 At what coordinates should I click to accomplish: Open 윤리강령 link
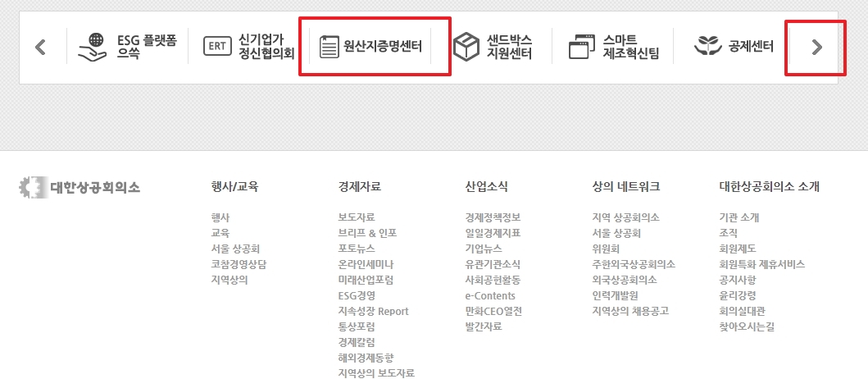[737, 295]
